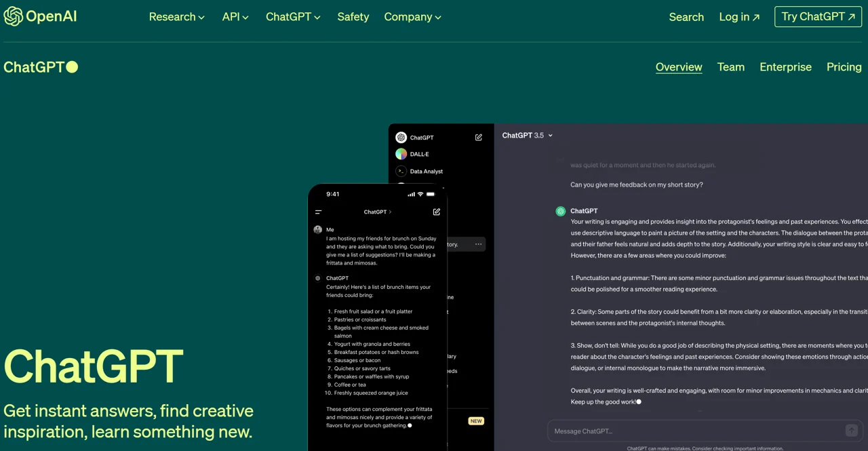868x451 pixels.
Task: Click the ChatGPT avatar in the phone chat
Action: pyautogui.click(x=318, y=278)
